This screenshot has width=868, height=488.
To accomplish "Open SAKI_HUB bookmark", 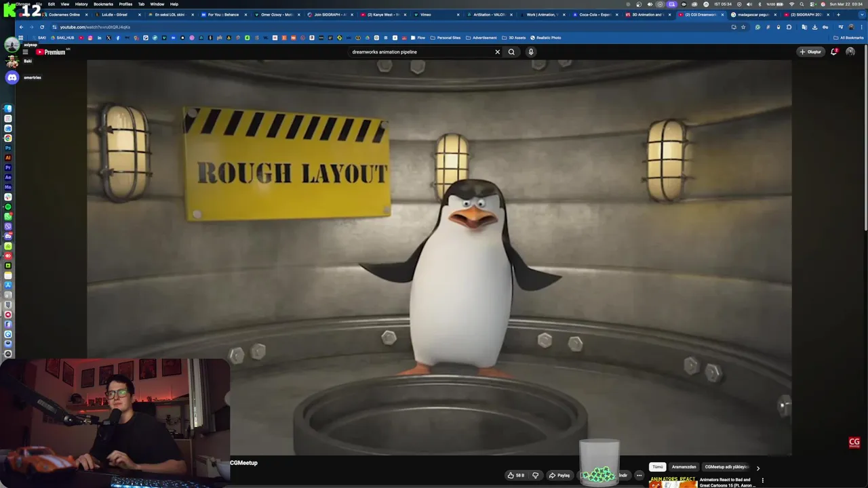I will pyautogui.click(x=62, y=38).
